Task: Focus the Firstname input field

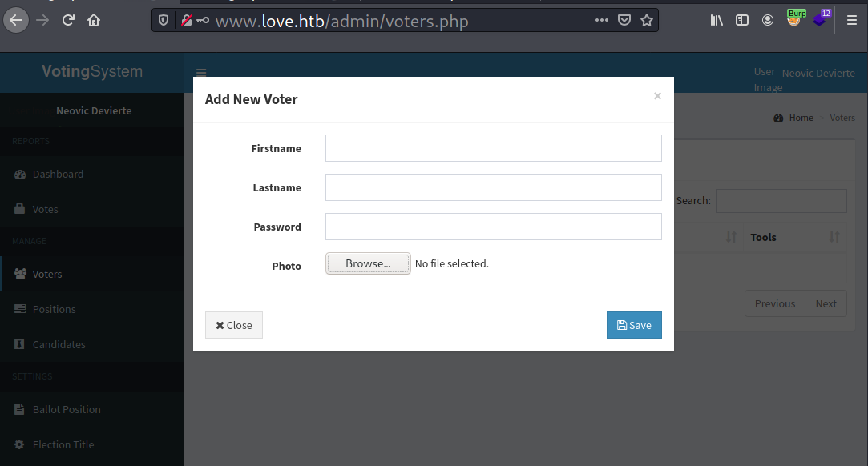Action: point(493,148)
